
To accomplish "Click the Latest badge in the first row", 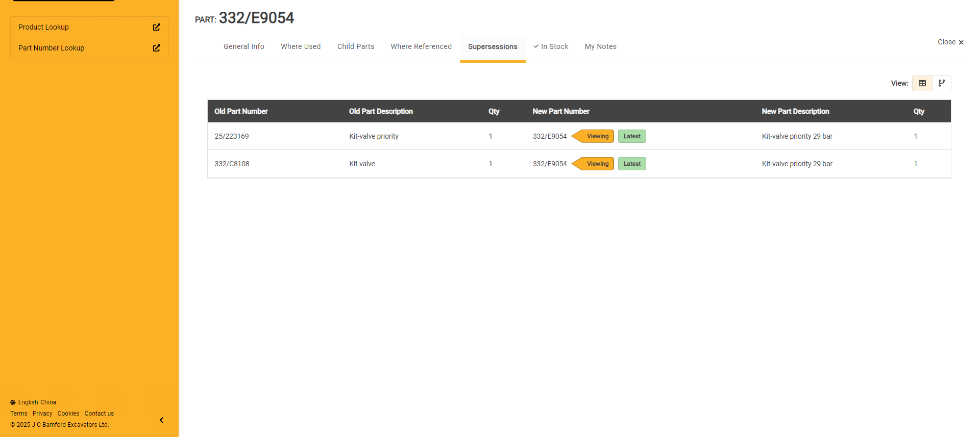I will pos(631,136).
